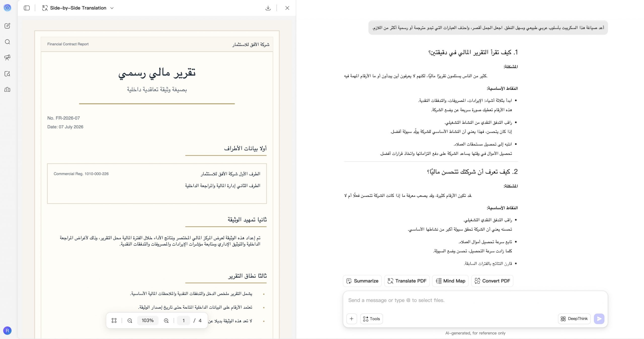Click the document number No. FR-2026-07
The height and width of the screenshot is (339, 644).
click(64, 118)
